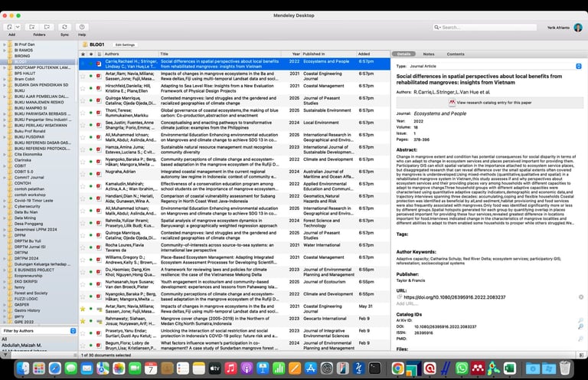Screen dimensions: 588x380
Task: Star the Hirschfeld Adapting to Sea Level Rise row
Action: 83,88
